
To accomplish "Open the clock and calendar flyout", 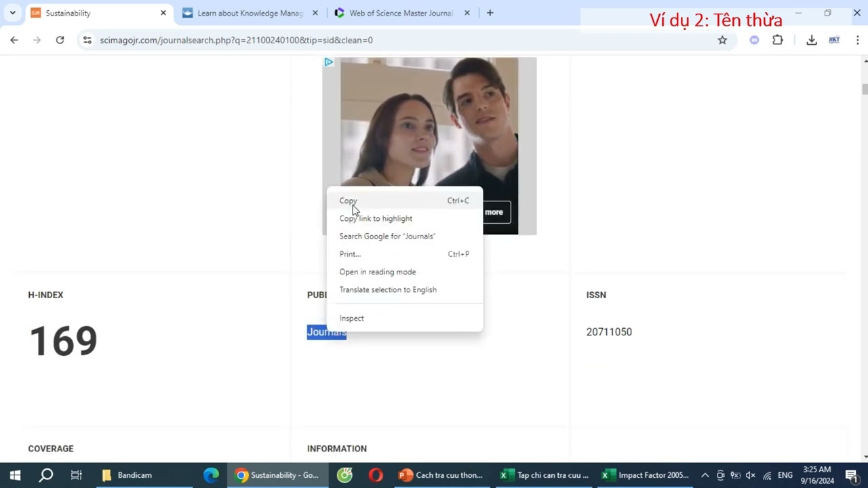I will [816, 475].
